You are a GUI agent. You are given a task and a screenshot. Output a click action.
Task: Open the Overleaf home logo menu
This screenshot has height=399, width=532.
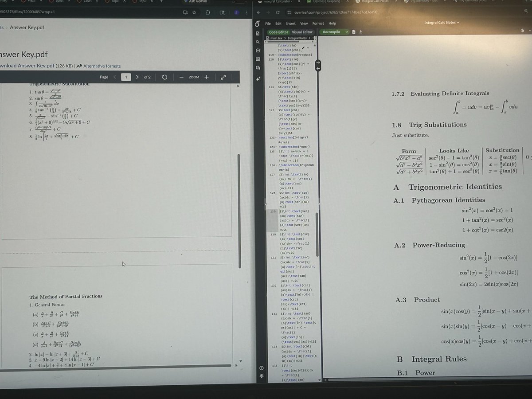pyautogui.click(x=258, y=23)
